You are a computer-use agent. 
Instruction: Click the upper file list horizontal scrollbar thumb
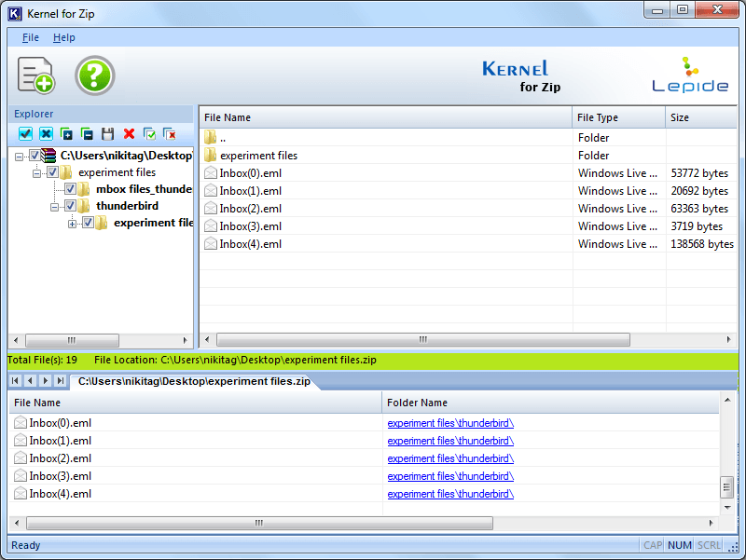423,339
